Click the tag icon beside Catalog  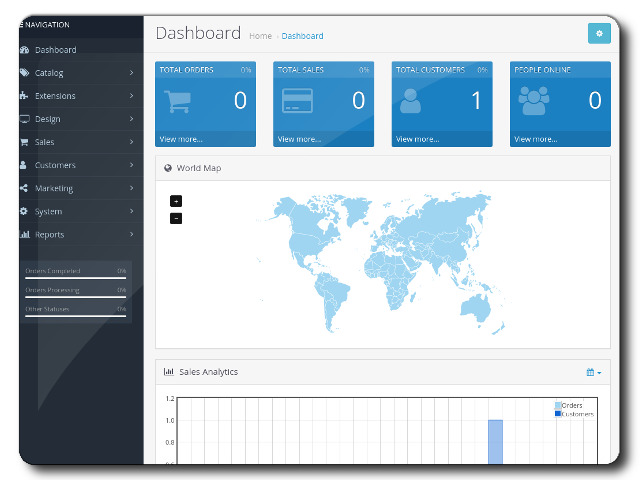click(24, 73)
